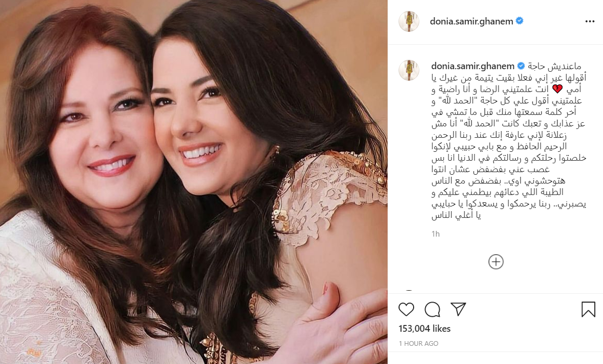Click the 1 HOUR AGO timestamp
Screen dimensions: 603x364
(418, 344)
